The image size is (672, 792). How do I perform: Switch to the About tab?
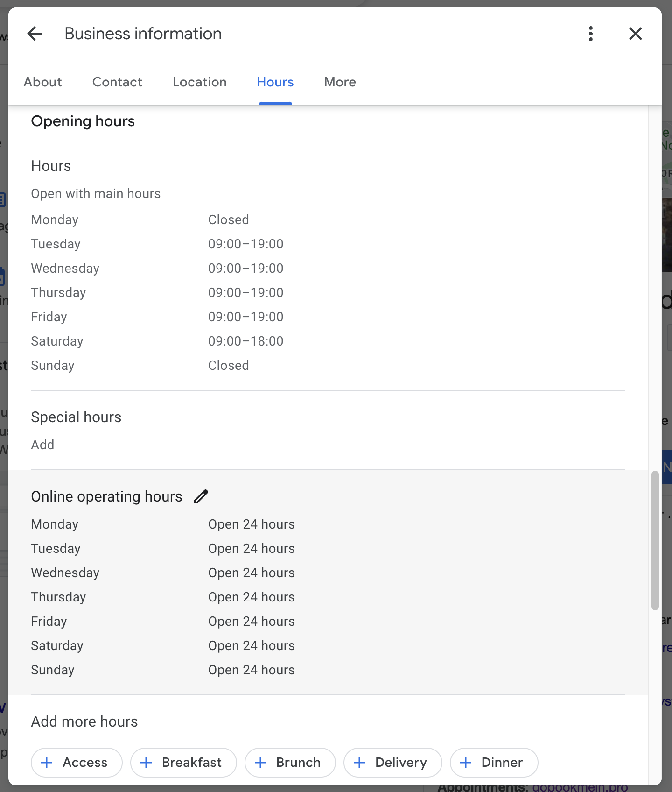point(43,82)
